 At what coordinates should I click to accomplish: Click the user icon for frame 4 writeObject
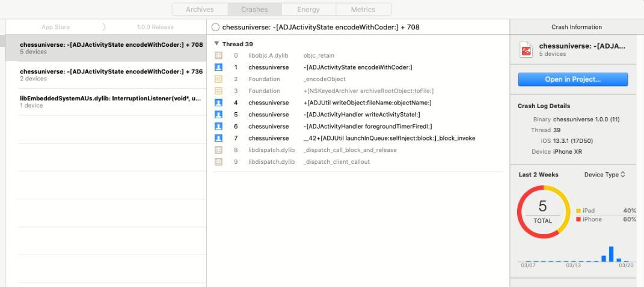(218, 103)
